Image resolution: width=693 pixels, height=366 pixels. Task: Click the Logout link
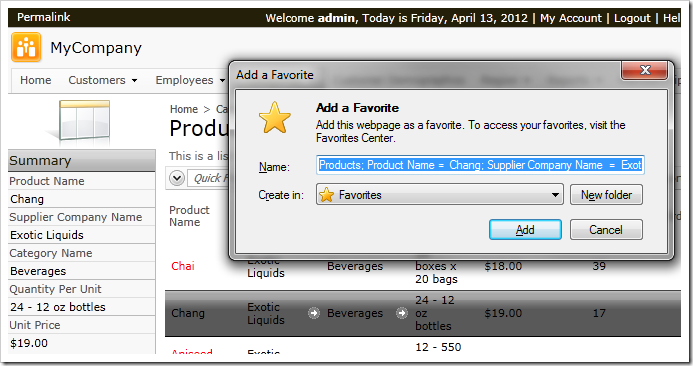632,18
